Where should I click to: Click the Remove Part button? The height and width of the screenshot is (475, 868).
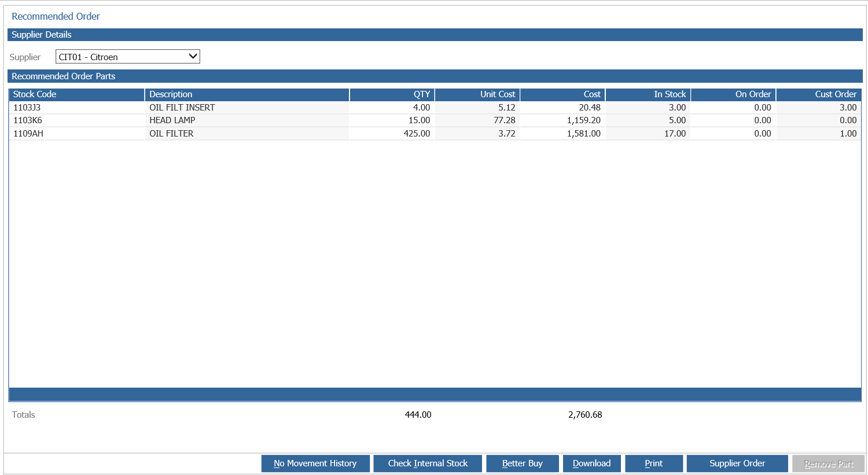click(829, 463)
